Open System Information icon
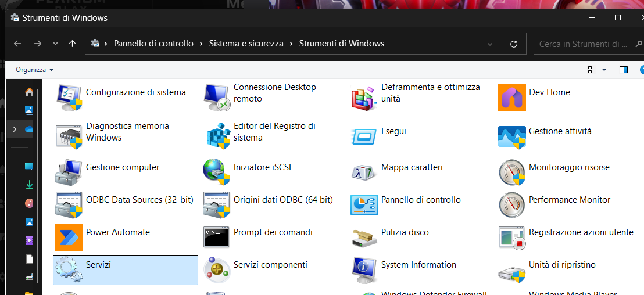 [364, 269]
